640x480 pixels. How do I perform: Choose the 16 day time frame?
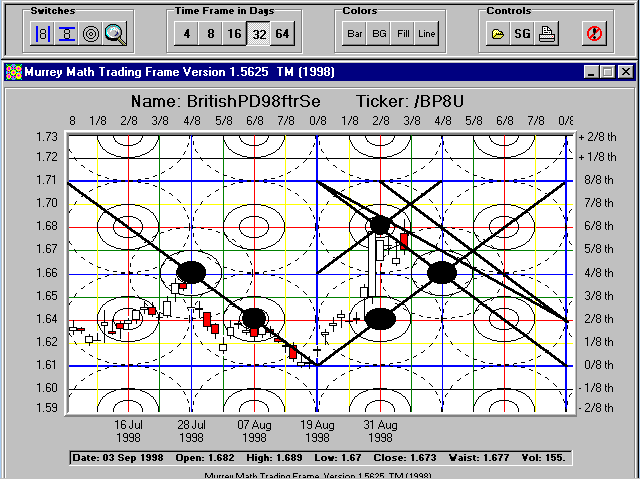234,33
